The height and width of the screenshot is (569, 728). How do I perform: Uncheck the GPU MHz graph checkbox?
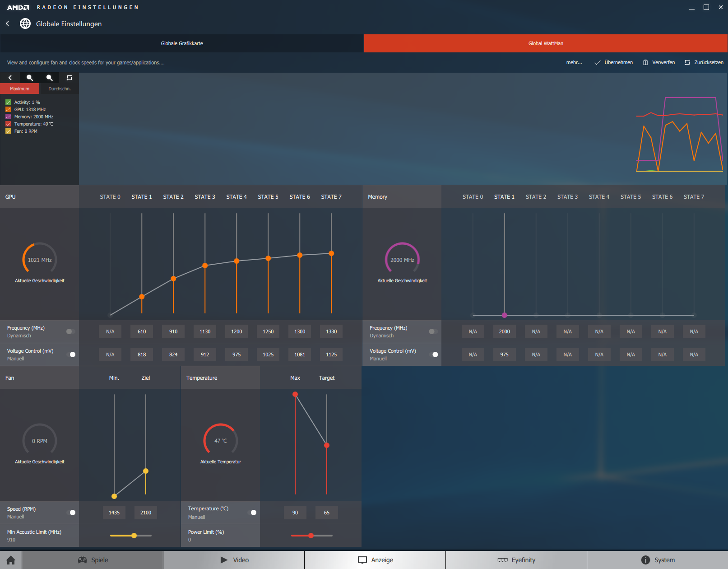tap(8, 109)
